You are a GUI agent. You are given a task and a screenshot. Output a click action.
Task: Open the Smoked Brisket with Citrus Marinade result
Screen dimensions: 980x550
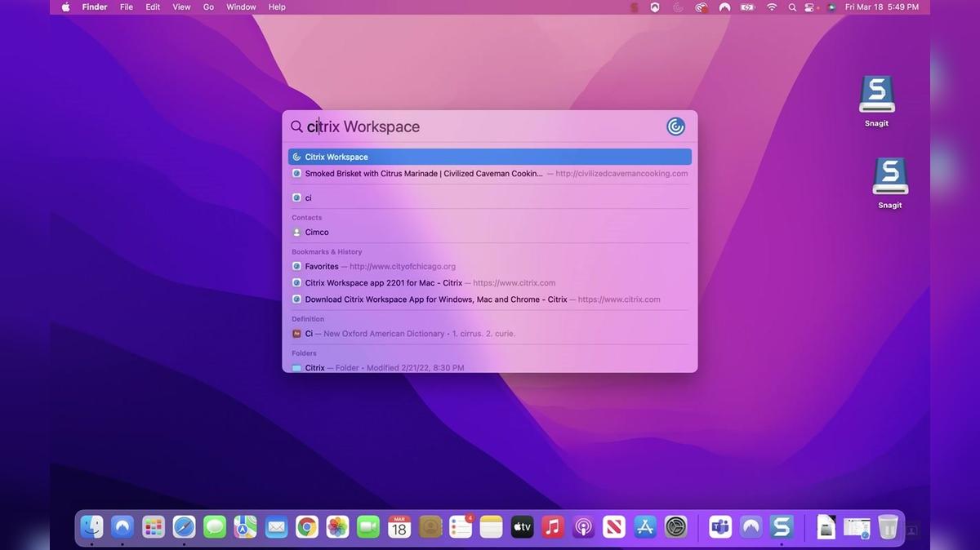[423, 174]
